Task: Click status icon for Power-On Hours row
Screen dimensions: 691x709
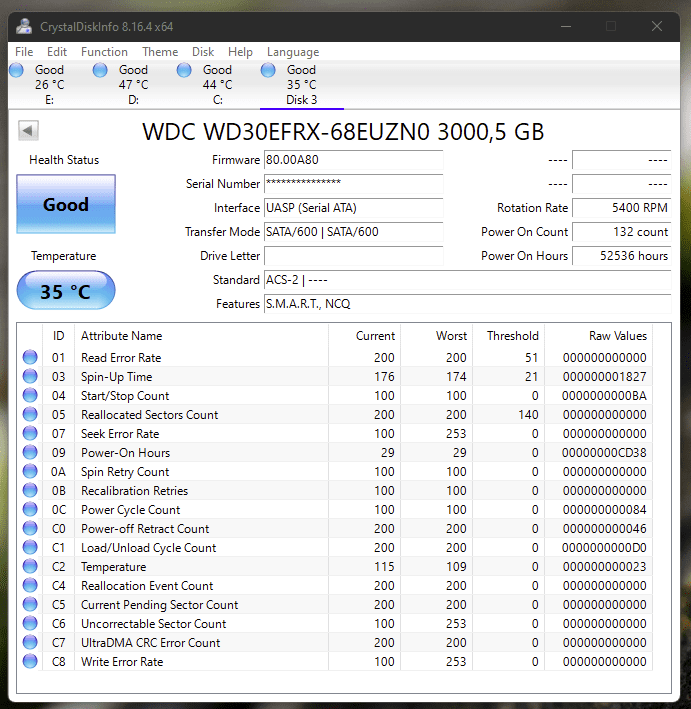Action: pyautogui.click(x=30, y=452)
